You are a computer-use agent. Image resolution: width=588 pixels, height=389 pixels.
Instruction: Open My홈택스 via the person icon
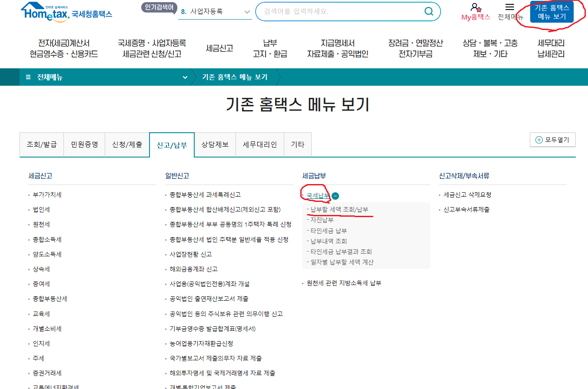click(x=474, y=8)
